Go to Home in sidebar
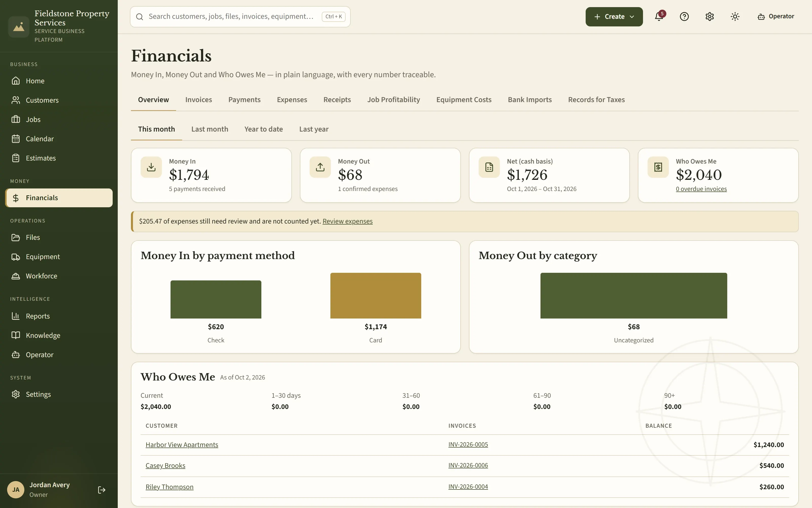The height and width of the screenshot is (508, 812). click(x=59, y=81)
